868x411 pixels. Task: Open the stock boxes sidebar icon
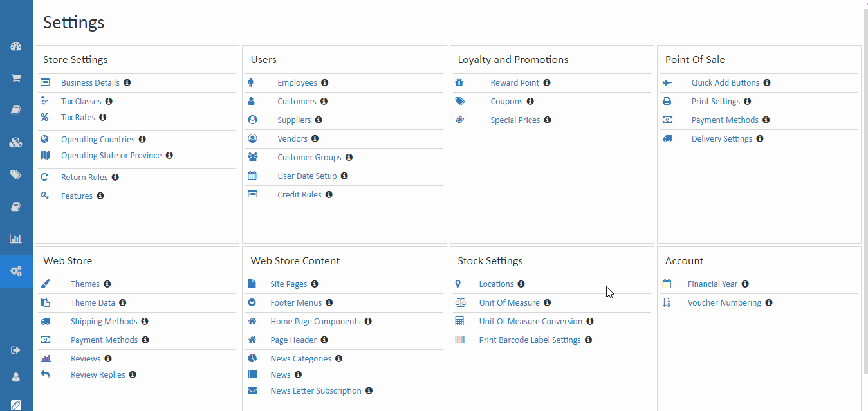[x=16, y=142]
